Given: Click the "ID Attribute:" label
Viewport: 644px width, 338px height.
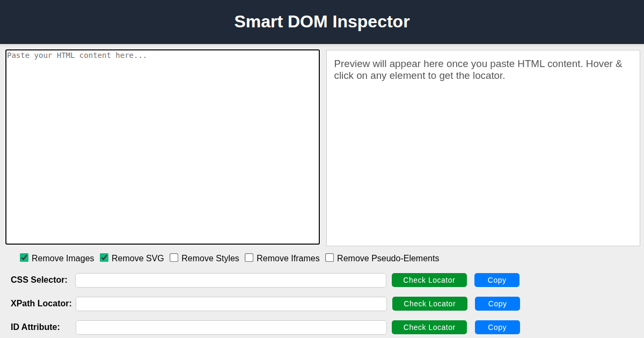Looking at the screenshot, I should (35, 327).
